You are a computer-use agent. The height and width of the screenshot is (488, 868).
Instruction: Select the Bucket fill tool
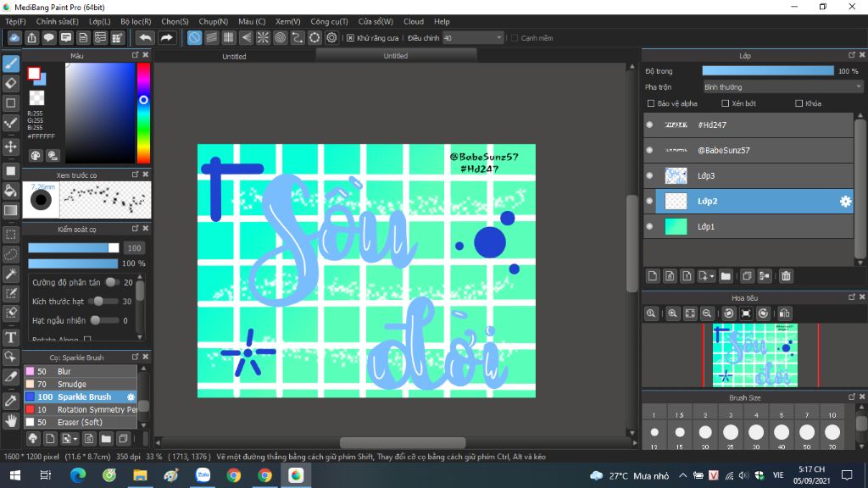(x=10, y=191)
